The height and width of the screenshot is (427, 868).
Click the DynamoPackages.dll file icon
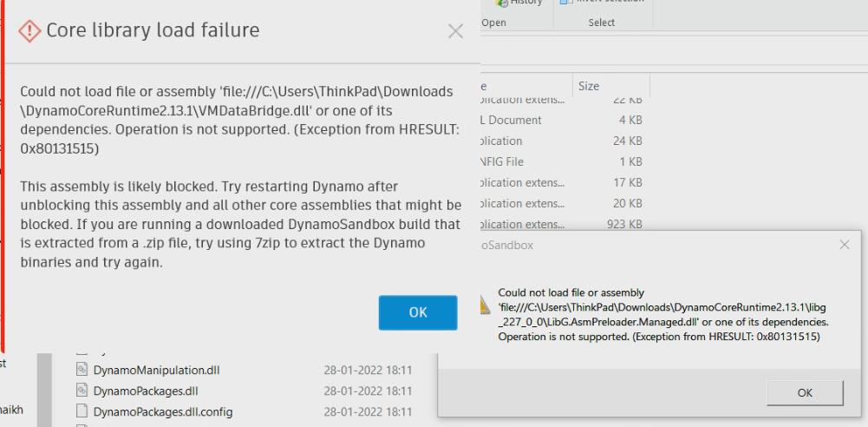coord(82,391)
